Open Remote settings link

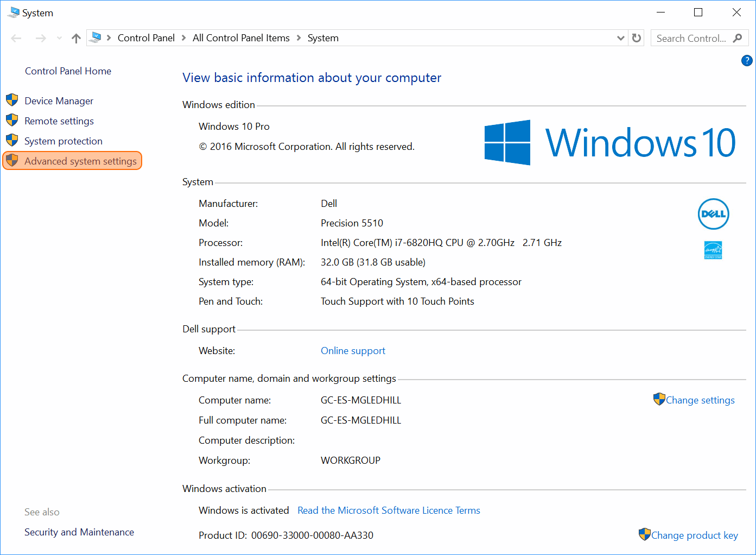(x=59, y=121)
